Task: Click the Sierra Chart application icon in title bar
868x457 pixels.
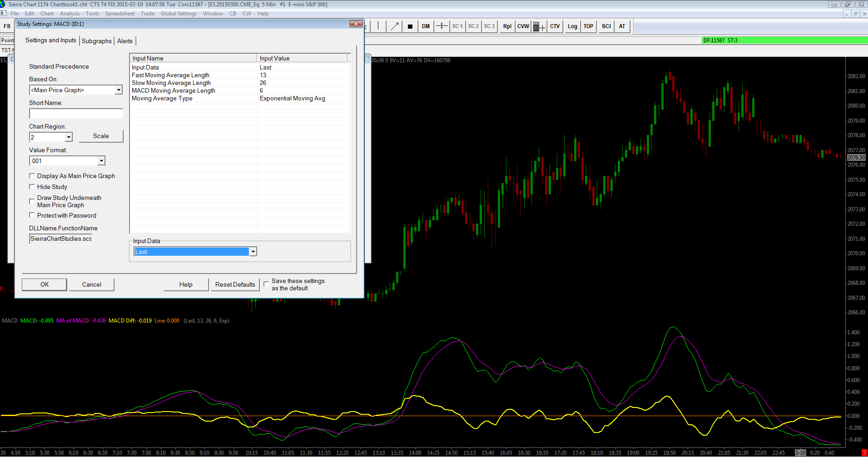Action: click(3, 4)
